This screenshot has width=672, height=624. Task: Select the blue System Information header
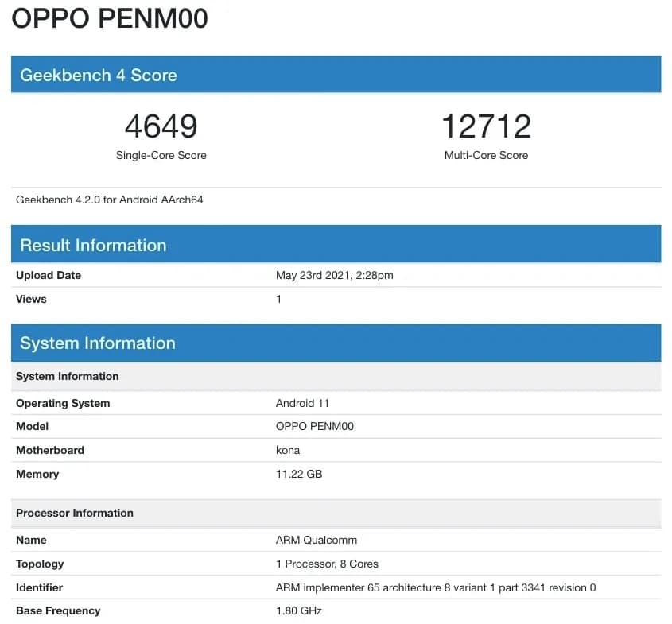[335, 343]
